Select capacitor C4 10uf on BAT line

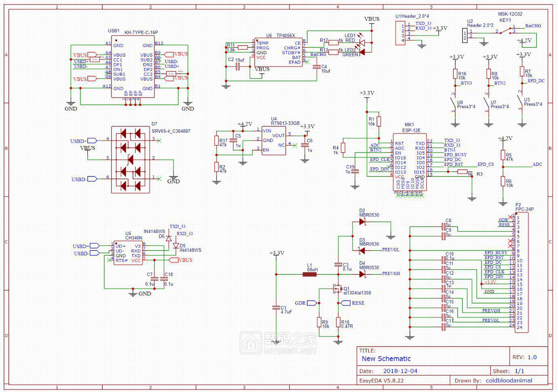pos(317,67)
